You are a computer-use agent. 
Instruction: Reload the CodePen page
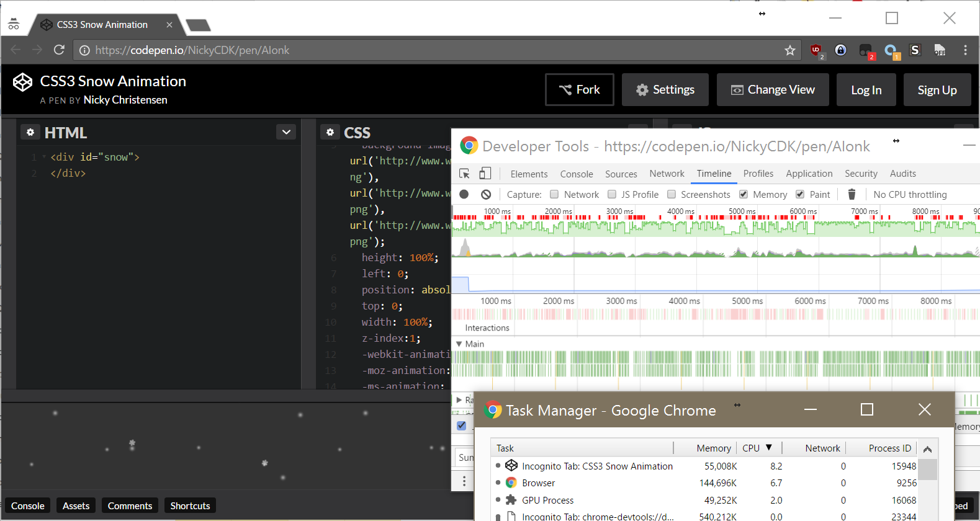59,50
